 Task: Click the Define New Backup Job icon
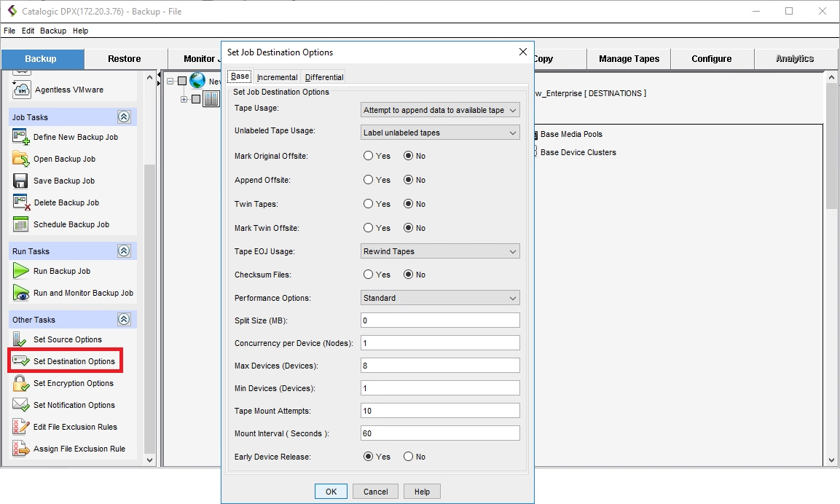click(x=20, y=137)
